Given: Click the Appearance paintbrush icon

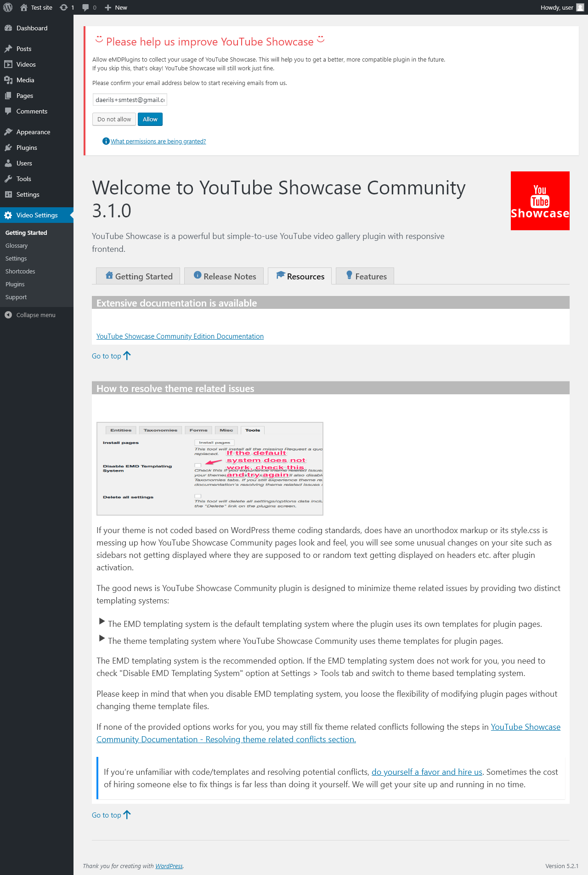Looking at the screenshot, I should click(8, 132).
